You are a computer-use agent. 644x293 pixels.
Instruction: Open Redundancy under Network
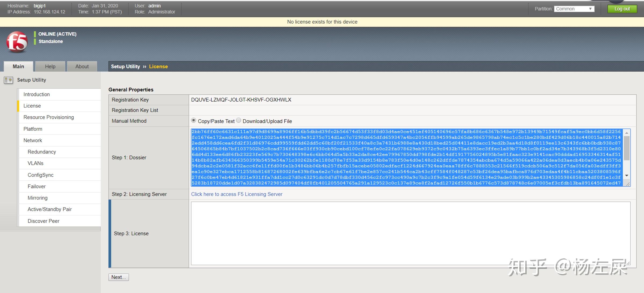tap(60, 152)
